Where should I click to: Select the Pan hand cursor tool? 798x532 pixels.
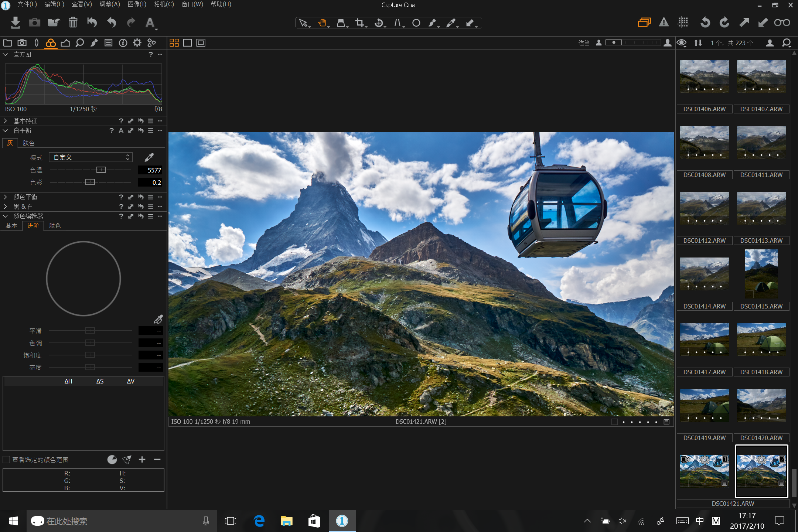click(x=322, y=23)
